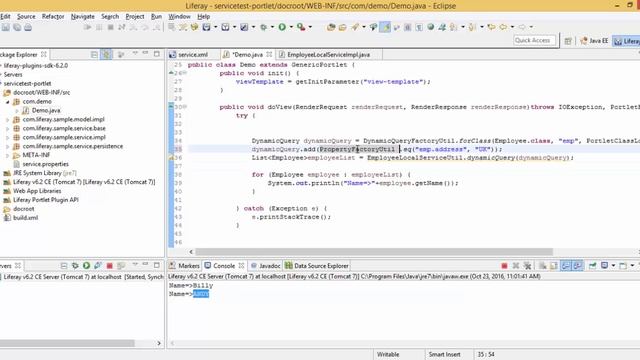Collapse the com.demo package node
Image resolution: width=640 pixels, height=360 pixels.
(x=7, y=102)
